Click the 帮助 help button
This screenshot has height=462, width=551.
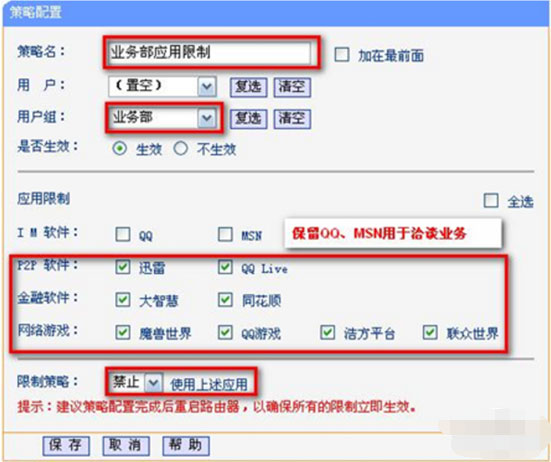pos(186,446)
